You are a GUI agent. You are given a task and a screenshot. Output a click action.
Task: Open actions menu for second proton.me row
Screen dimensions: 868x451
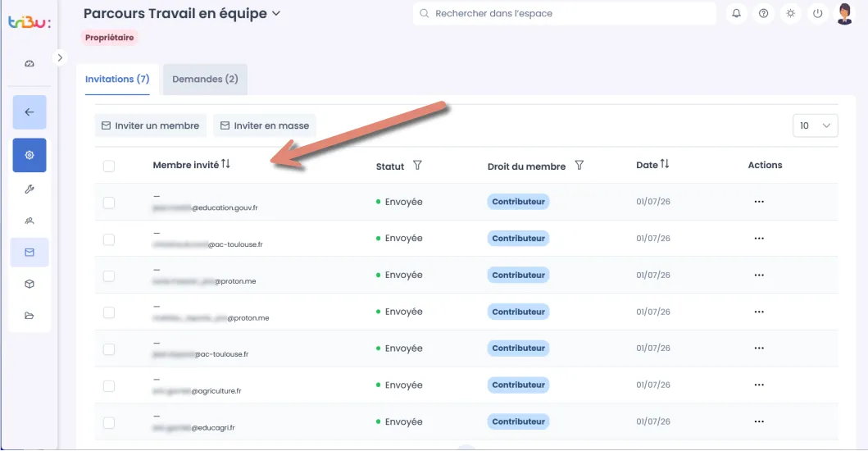(x=759, y=312)
